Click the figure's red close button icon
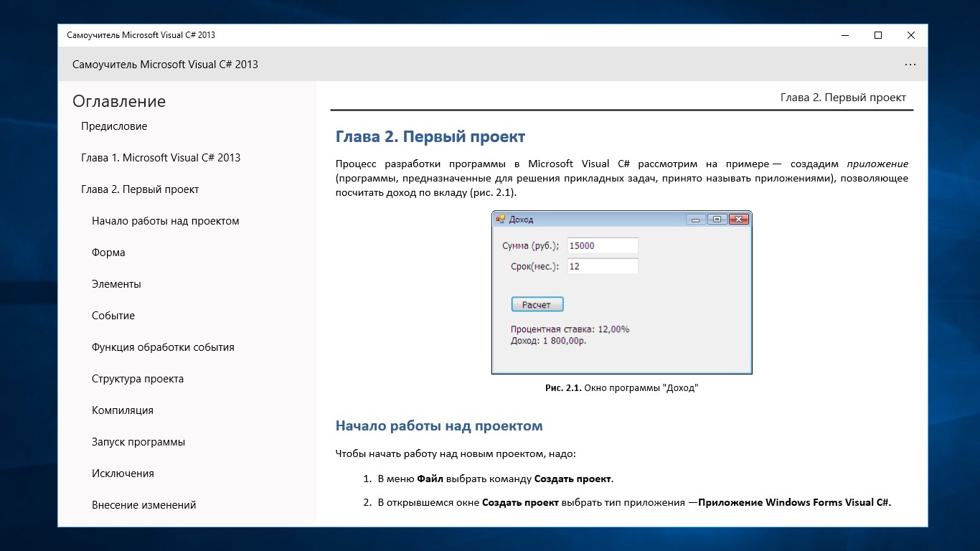980x551 pixels. tap(739, 220)
